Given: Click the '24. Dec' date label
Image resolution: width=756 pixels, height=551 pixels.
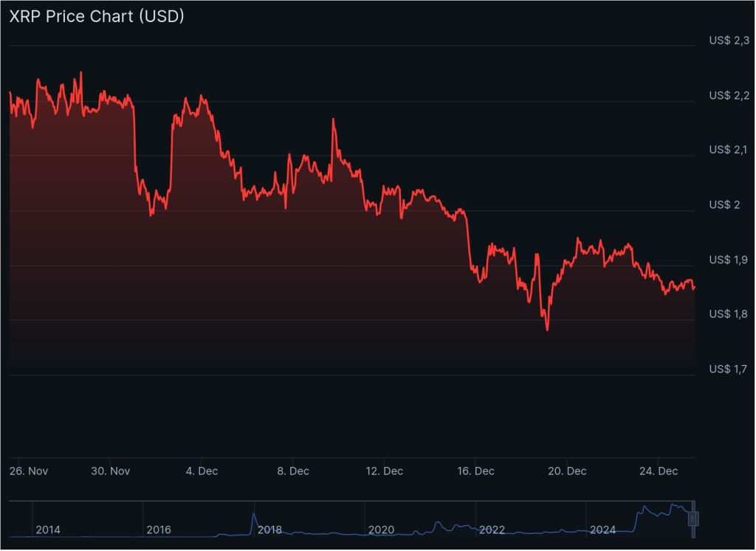Looking at the screenshot, I should (x=658, y=471).
